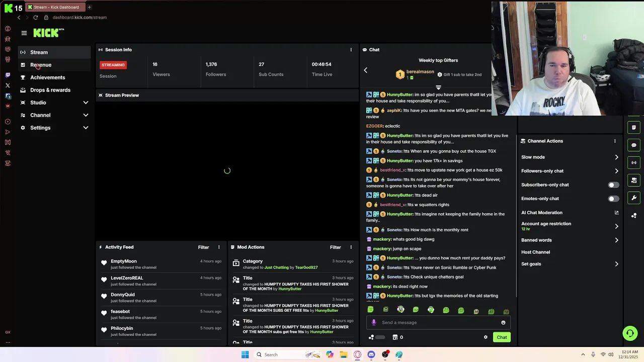Select Stream in the sidebar
644x362 pixels.
(x=55, y=52)
